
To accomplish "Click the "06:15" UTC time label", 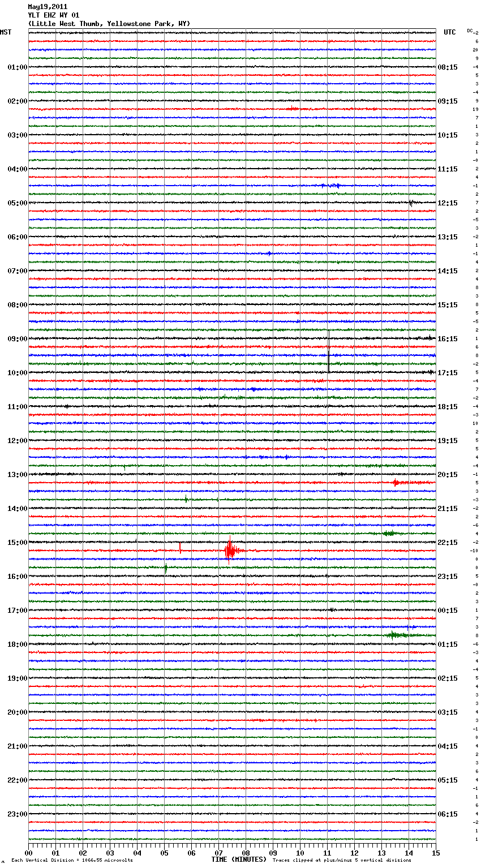I will pyautogui.click(x=448, y=814).
